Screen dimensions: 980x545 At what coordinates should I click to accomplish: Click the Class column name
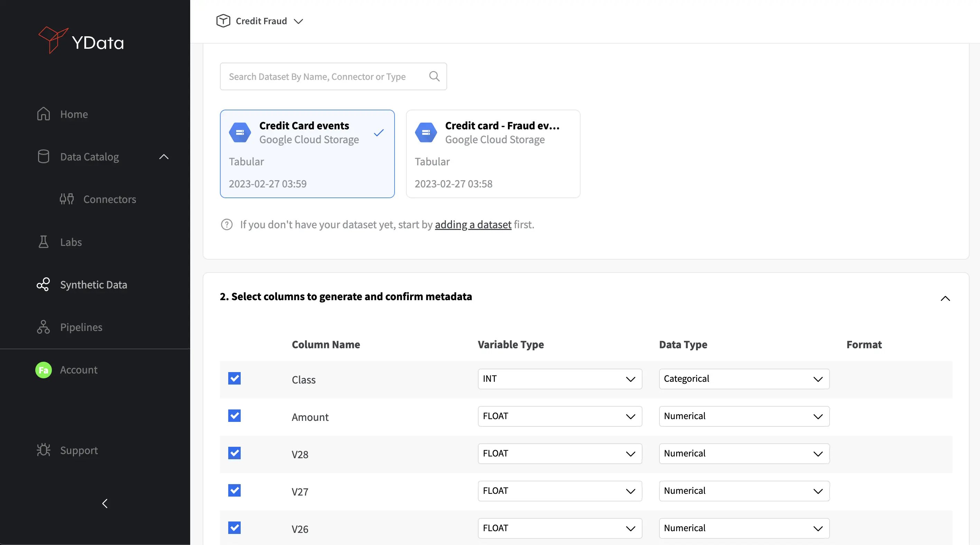point(304,380)
